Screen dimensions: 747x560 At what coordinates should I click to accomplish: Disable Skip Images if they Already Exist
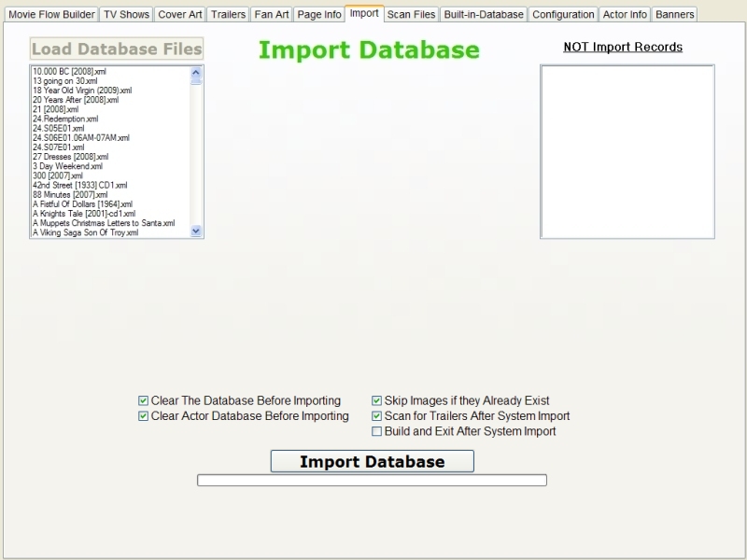point(377,401)
